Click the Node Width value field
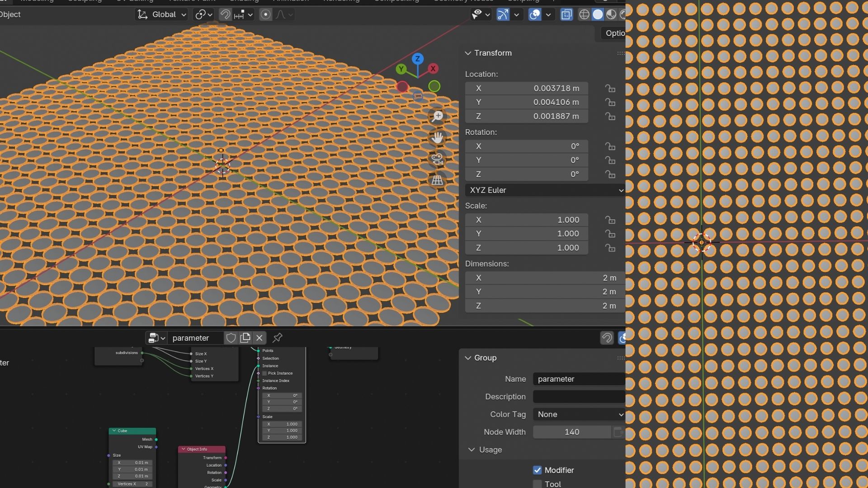Screen dimensions: 868x488 [x=571, y=432]
